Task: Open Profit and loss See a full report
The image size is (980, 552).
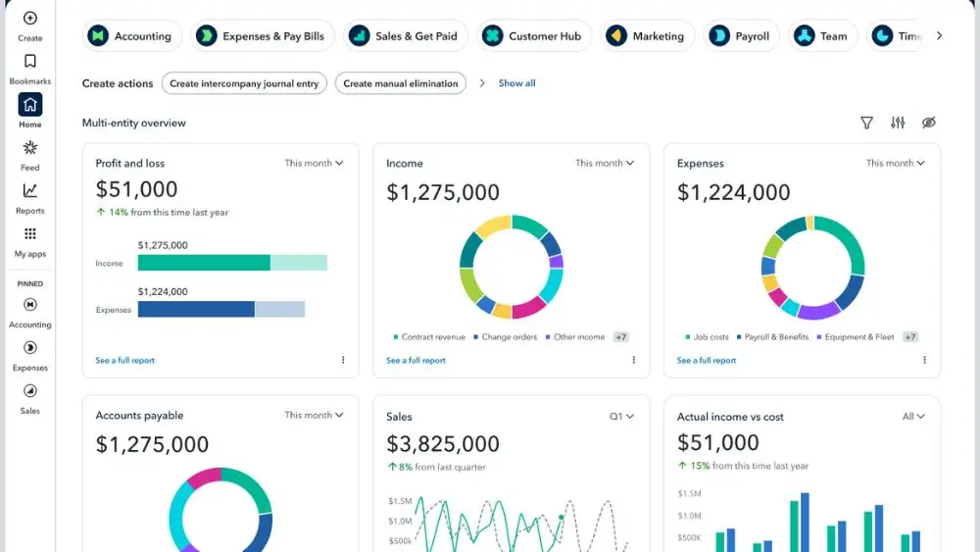Action: (125, 360)
